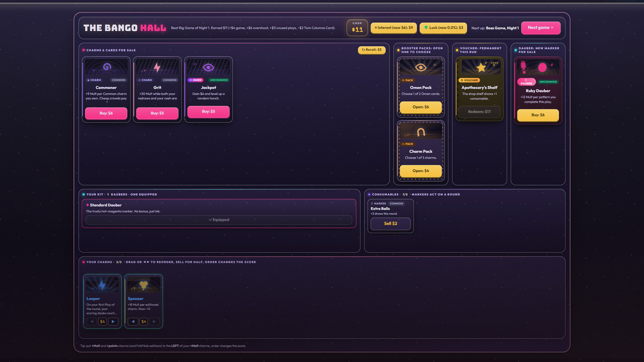This screenshot has height=362, width=644.
Task: Buy the Commoner charm for $6
Action: 106,113
